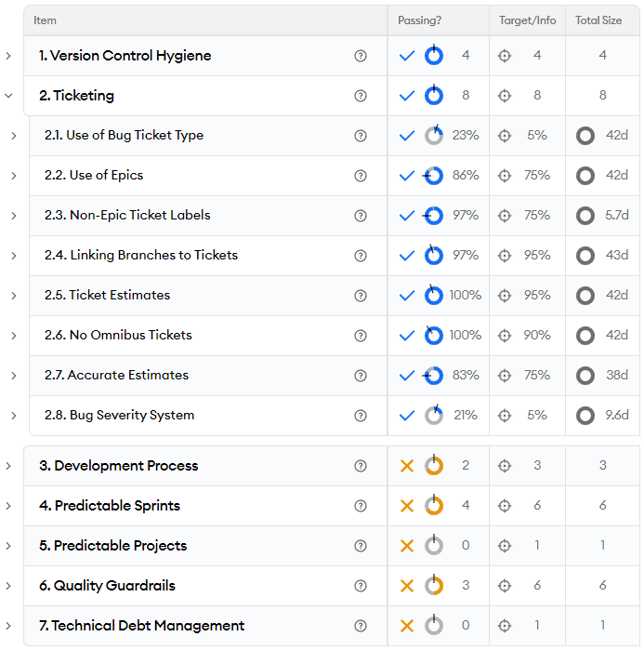Click progress gauge for Accurate Estimates

pos(433,376)
